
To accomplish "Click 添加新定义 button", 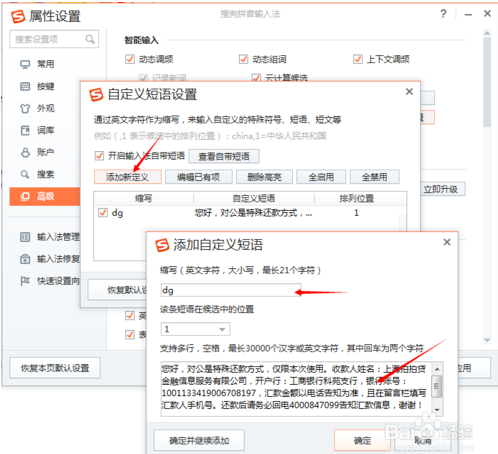I will [128, 177].
